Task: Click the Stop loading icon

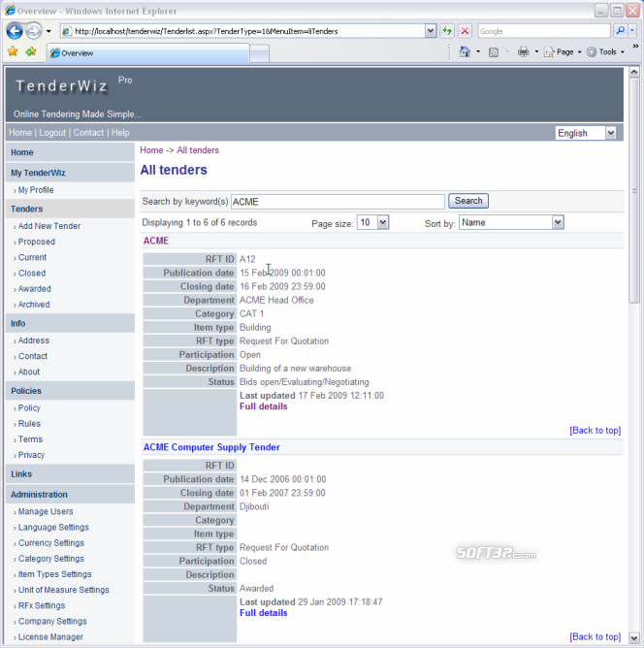Action: (x=465, y=31)
